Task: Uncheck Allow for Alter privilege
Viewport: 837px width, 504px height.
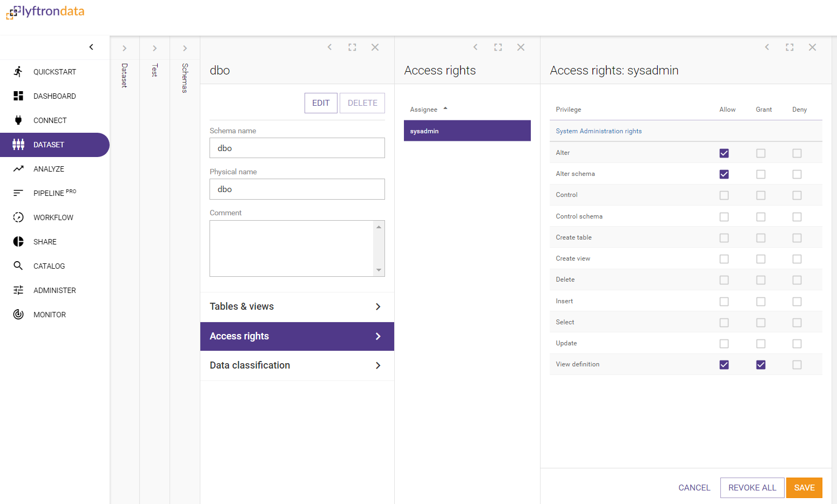Action: (724, 153)
